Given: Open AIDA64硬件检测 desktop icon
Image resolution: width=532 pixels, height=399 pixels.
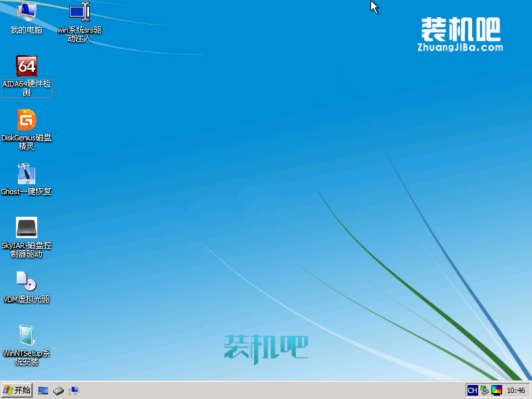Looking at the screenshot, I should tap(26, 66).
